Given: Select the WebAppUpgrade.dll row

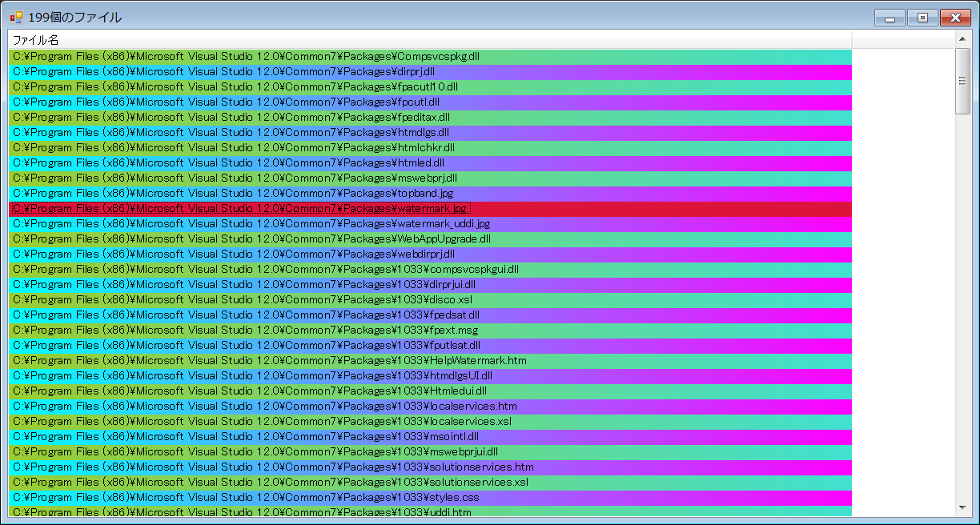Looking at the screenshot, I should pyautogui.click(x=430, y=239).
